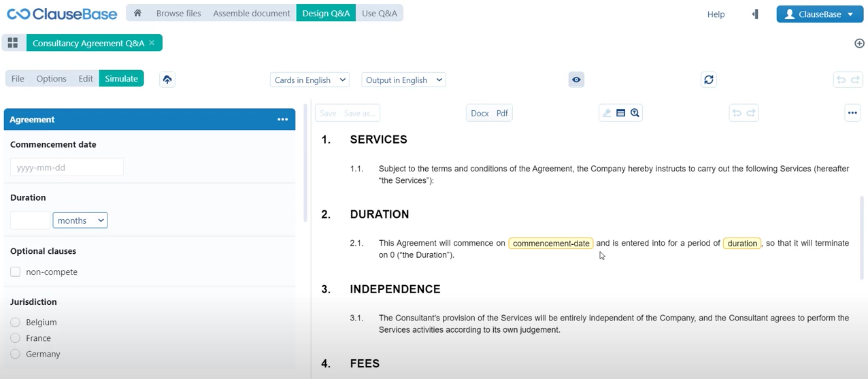Switch to the Use Q&A tab

379,13
